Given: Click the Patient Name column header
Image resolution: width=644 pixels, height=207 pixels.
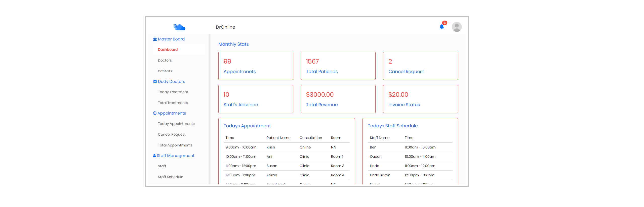Looking at the screenshot, I should click(x=278, y=138).
